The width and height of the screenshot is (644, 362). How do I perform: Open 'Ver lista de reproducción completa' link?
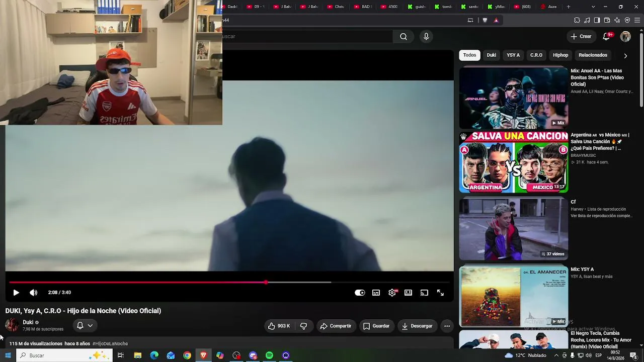click(x=601, y=216)
